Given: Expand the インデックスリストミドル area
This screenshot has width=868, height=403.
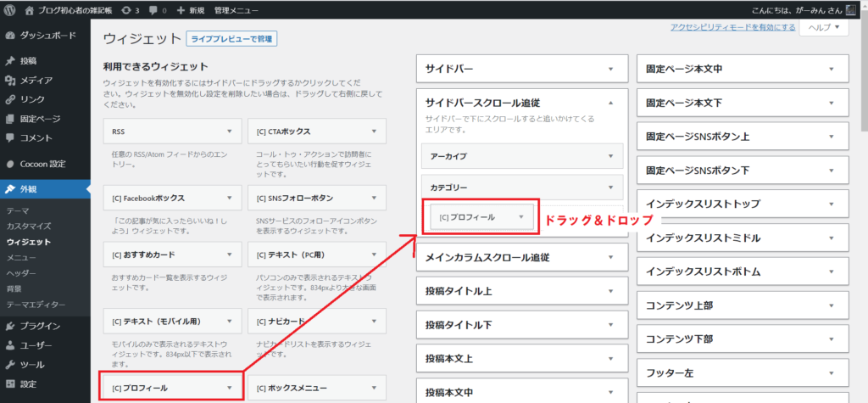Looking at the screenshot, I should coord(831,238).
